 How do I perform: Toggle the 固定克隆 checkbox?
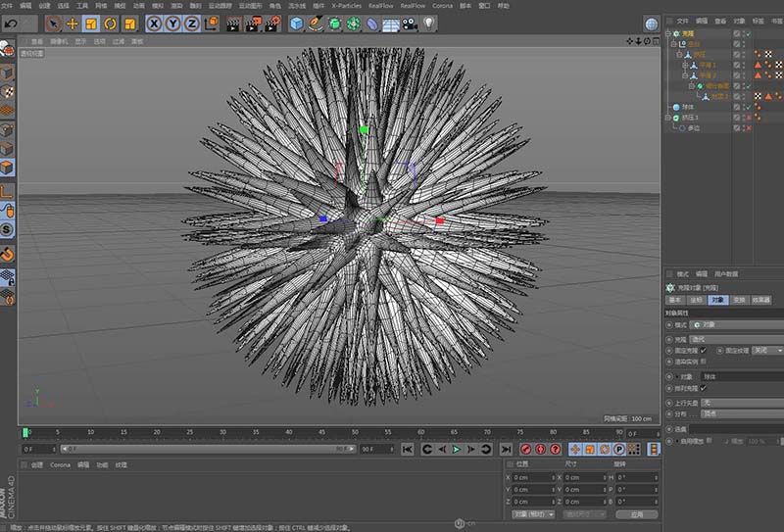click(703, 350)
